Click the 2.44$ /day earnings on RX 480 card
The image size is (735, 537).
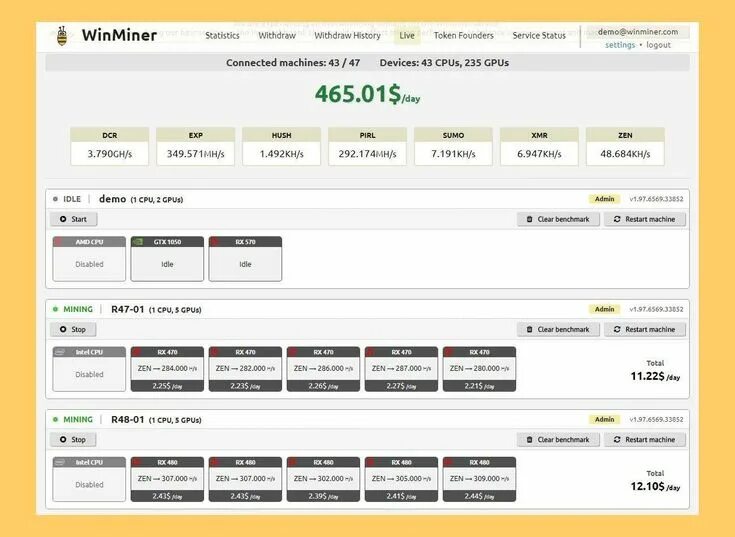(480, 496)
